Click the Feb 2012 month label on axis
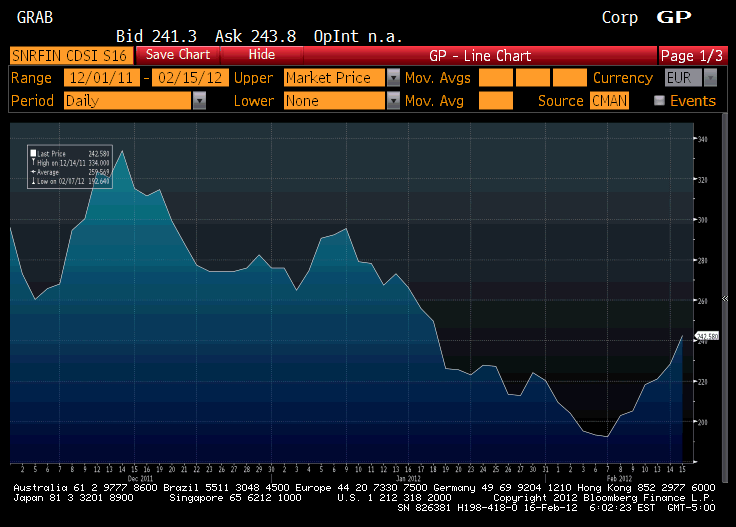 (619, 478)
